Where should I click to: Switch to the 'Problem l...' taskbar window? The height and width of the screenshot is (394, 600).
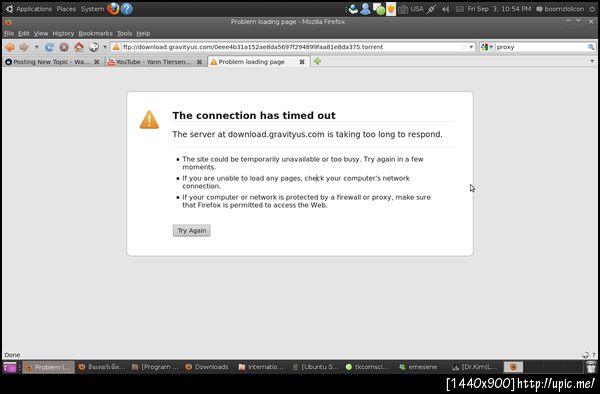pyautogui.click(x=48, y=367)
